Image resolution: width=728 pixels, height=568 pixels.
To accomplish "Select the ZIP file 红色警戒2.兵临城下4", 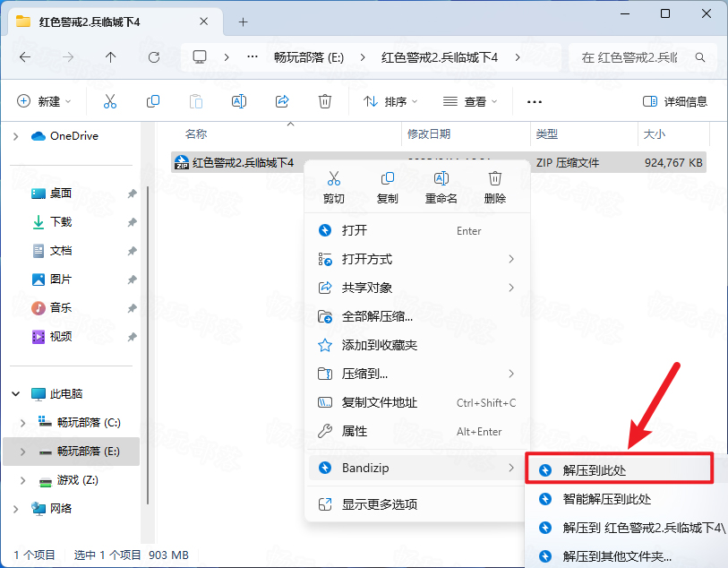I will pyautogui.click(x=438, y=162).
